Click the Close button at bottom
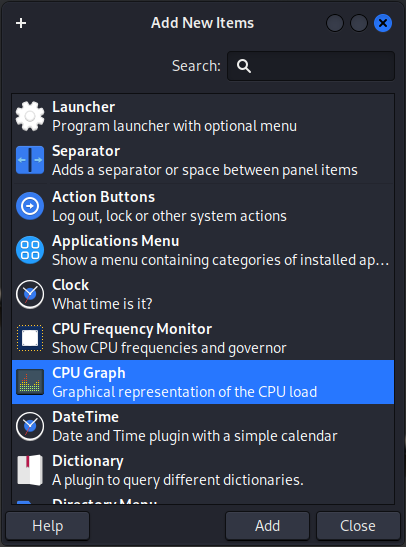Screen dimensions: 406x547 358,526
